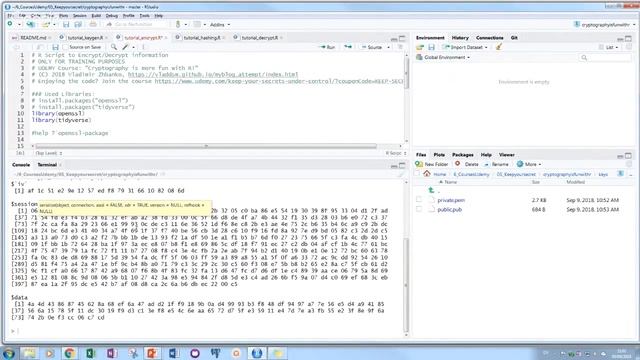
Task: Expand the Global Environment dropdown
Action: [443, 57]
